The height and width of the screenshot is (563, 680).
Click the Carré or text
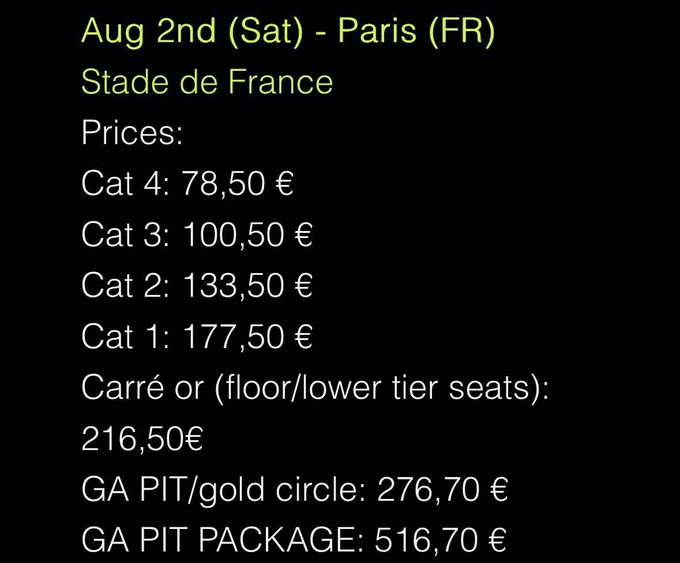142,387
